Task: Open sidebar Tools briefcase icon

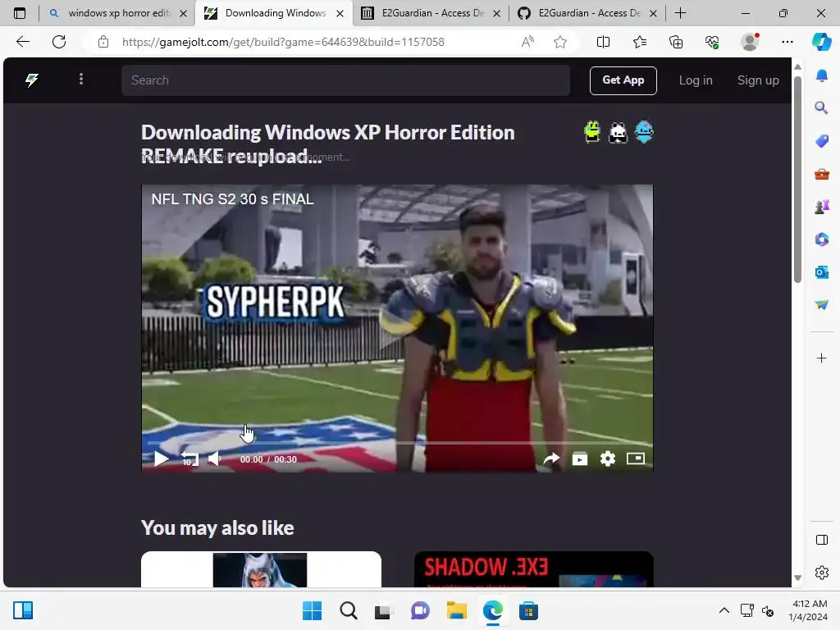Action: 821,174
